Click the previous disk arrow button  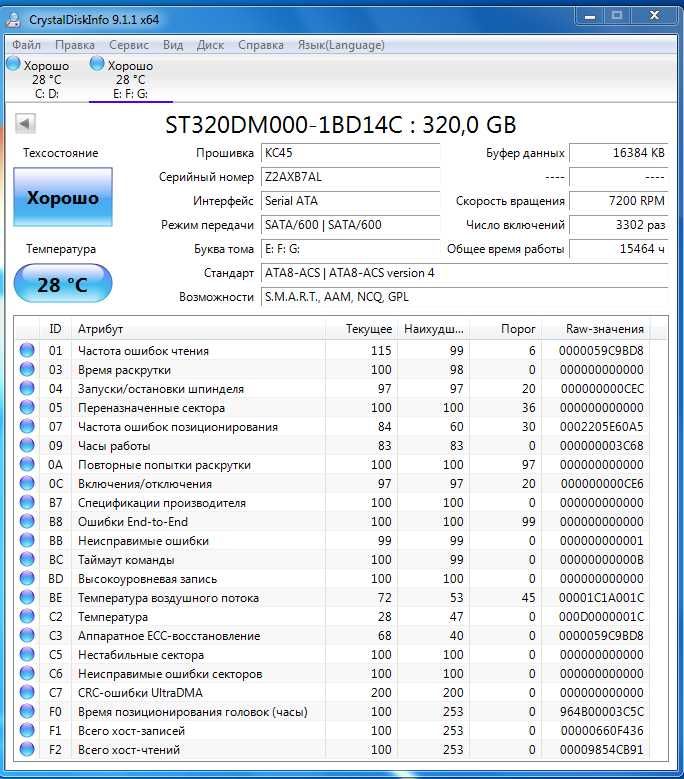25,123
